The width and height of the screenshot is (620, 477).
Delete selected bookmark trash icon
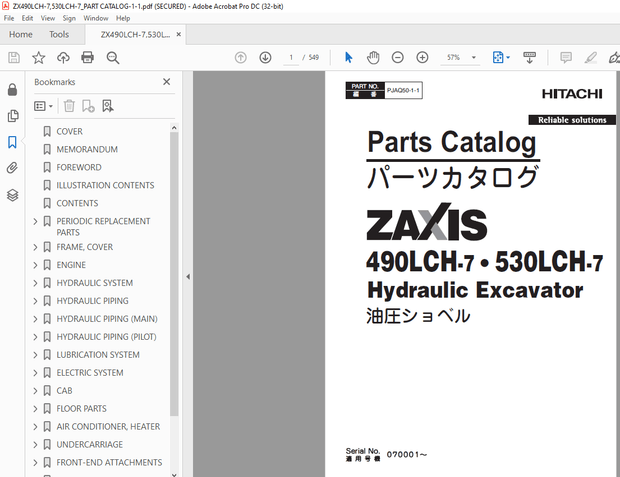point(69,106)
